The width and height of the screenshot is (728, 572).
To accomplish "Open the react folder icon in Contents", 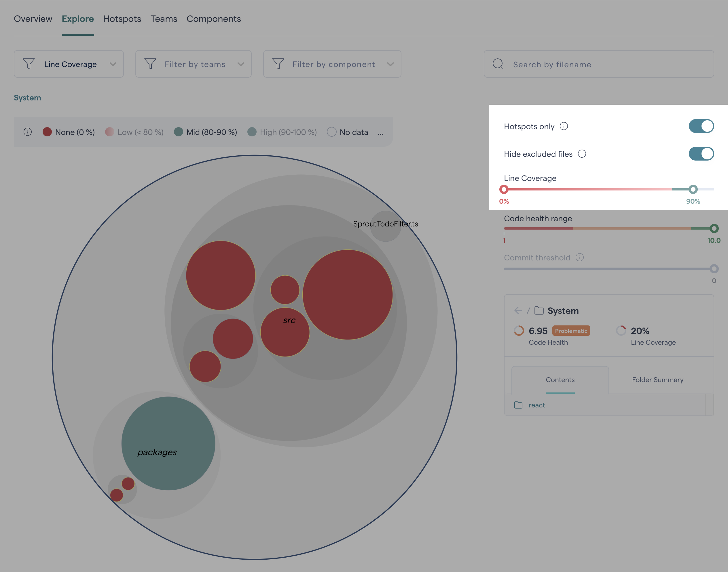I will [518, 405].
